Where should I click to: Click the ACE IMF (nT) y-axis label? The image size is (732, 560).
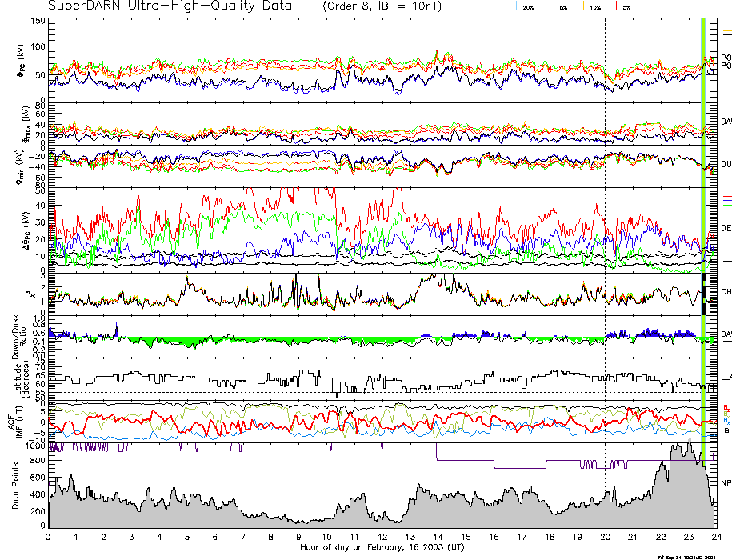18,421
